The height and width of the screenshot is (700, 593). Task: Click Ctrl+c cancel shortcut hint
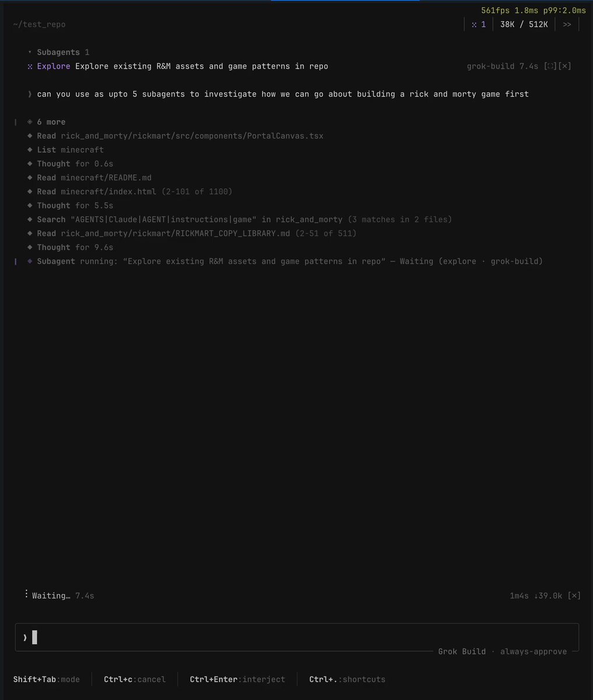coord(135,679)
